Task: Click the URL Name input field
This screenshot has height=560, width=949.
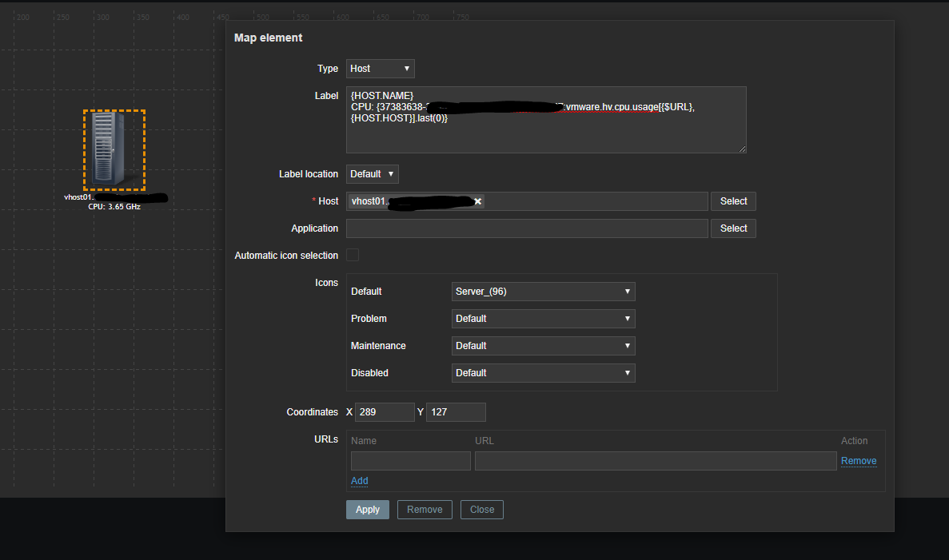Action: pyautogui.click(x=410, y=461)
